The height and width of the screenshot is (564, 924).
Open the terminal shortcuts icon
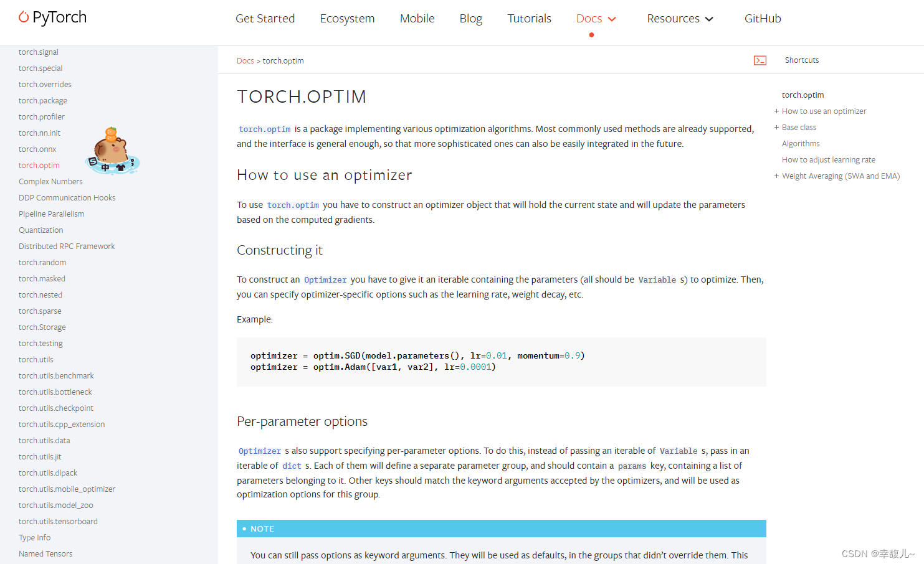[x=760, y=60]
